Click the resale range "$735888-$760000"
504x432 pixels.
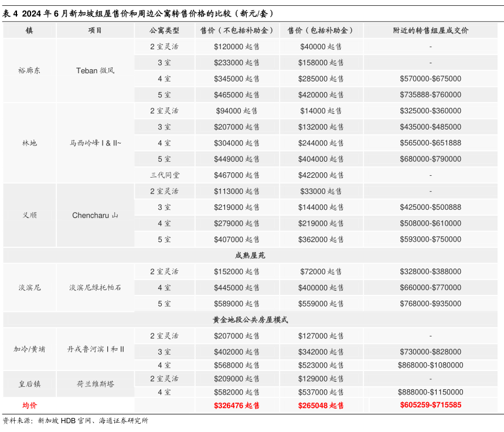pyautogui.click(x=431, y=95)
